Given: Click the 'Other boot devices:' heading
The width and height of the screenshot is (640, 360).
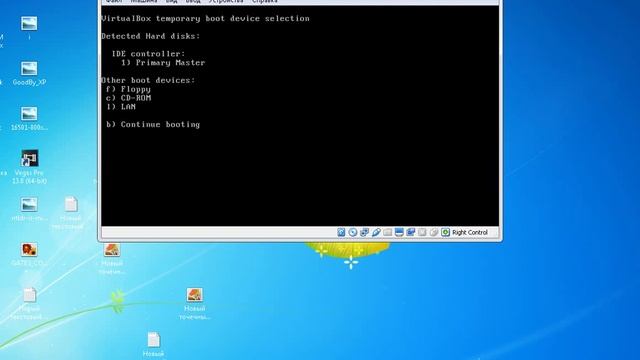Looking at the screenshot, I should 148,80.
